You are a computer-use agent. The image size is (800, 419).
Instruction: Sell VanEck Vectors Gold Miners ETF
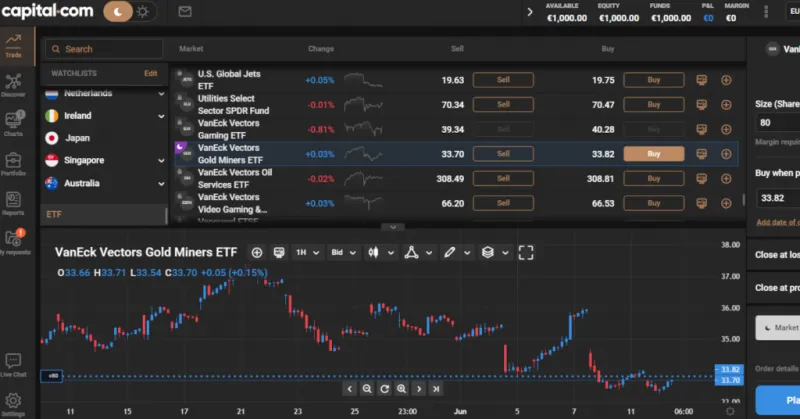click(x=503, y=154)
